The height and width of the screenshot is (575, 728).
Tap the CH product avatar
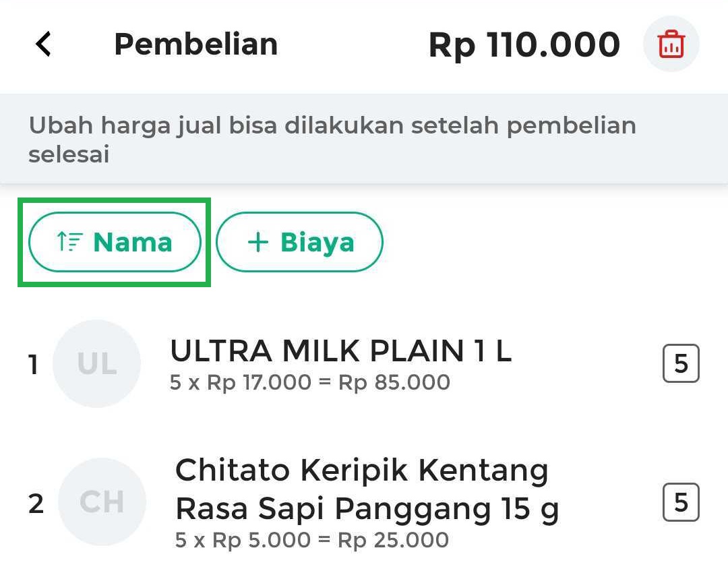102,502
